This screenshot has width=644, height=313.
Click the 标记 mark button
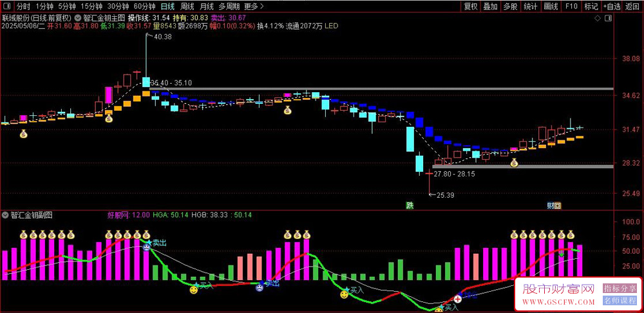(591, 6)
